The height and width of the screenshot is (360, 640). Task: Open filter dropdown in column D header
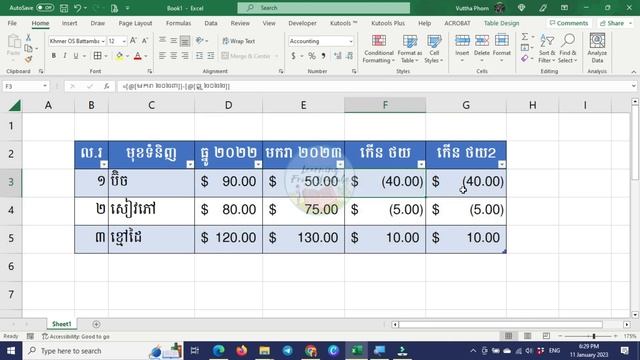pyautogui.click(x=258, y=164)
